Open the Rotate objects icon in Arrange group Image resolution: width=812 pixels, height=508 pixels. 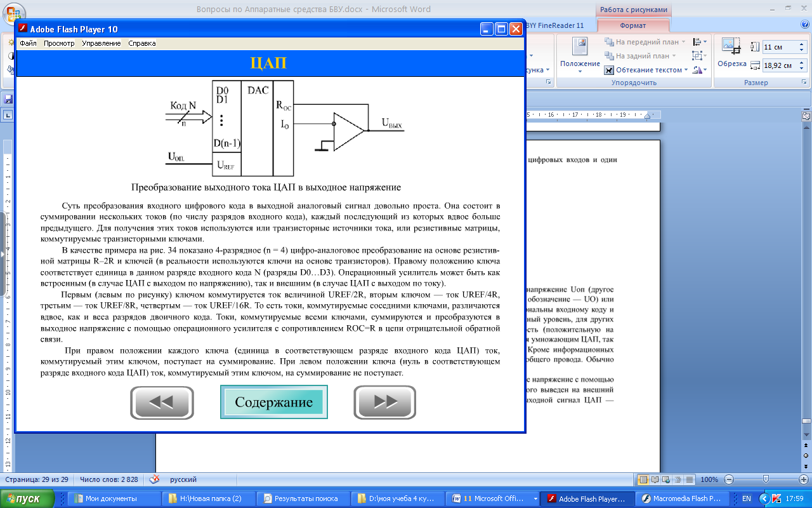(x=700, y=70)
